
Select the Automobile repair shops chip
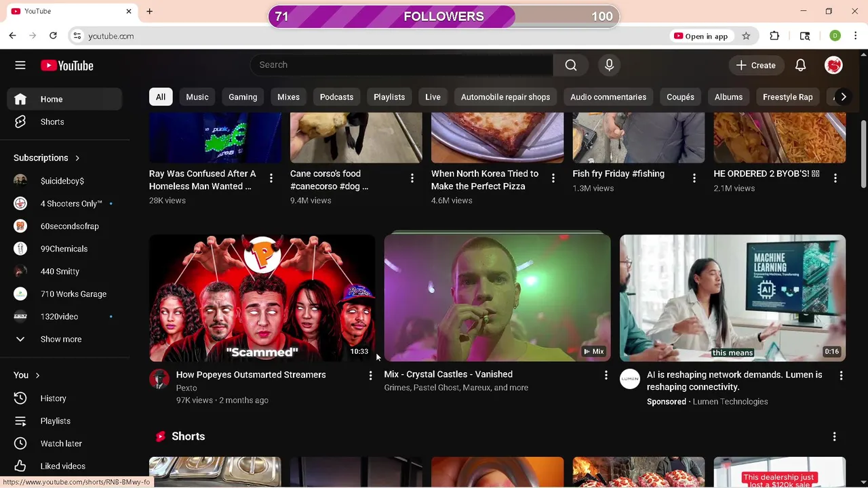point(505,97)
